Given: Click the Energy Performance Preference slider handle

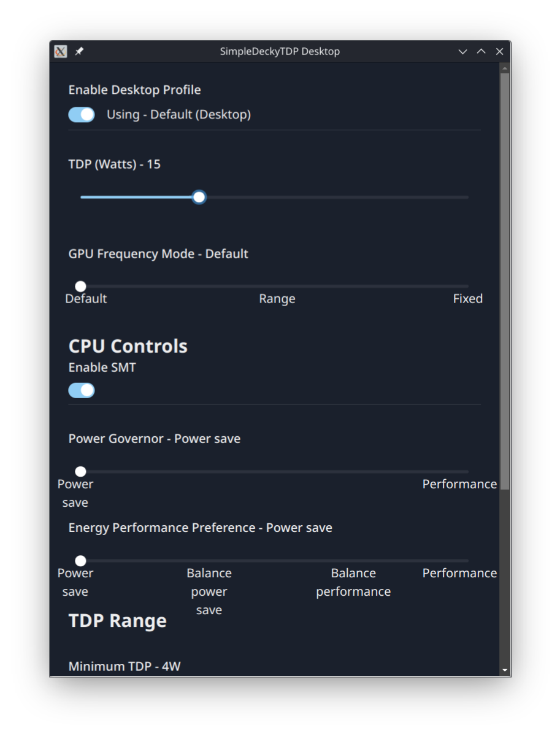Looking at the screenshot, I should tap(80, 561).
